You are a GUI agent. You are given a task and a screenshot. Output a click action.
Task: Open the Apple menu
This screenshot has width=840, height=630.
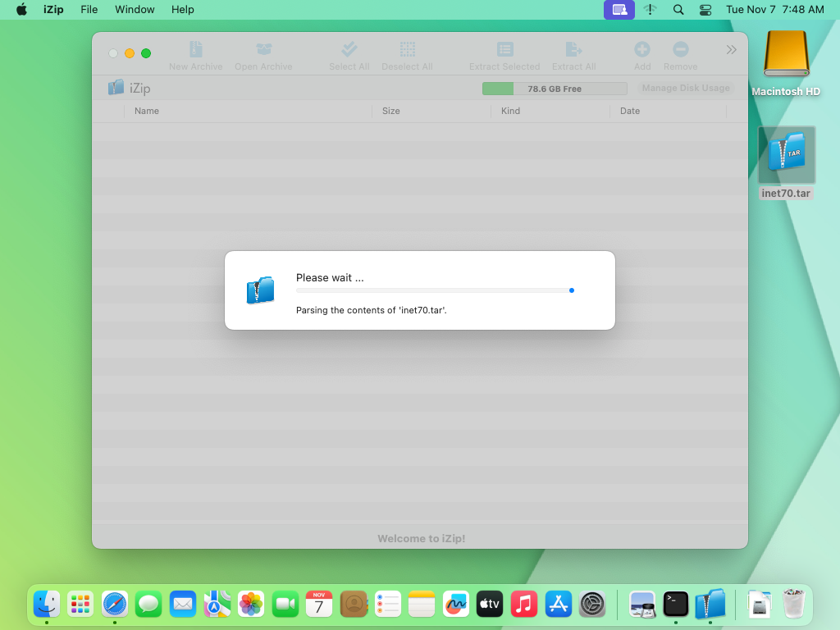tap(21, 10)
